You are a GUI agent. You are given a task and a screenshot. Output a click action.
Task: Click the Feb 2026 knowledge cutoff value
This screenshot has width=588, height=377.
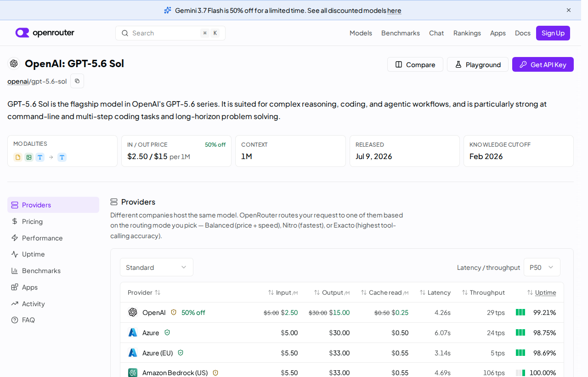[x=486, y=156]
